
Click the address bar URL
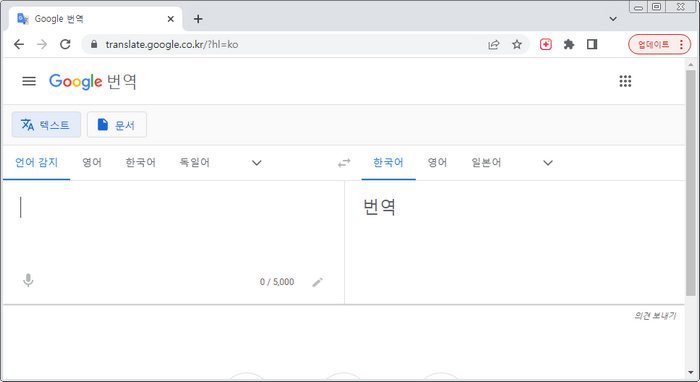click(x=172, y=44)
